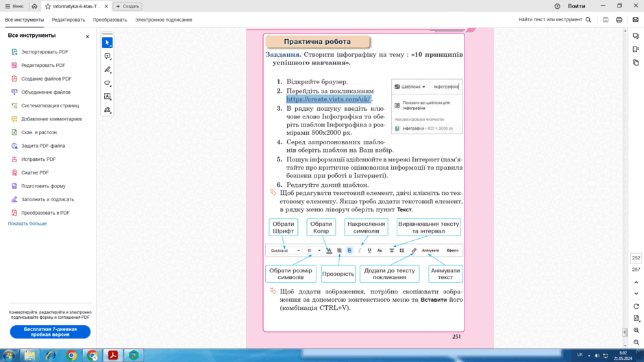Open Исправить PDF tool

tap(38, 159)
